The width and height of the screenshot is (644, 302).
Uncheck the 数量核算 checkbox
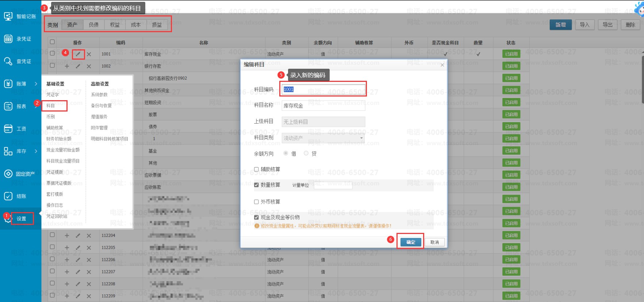click(x=256, y=185)
